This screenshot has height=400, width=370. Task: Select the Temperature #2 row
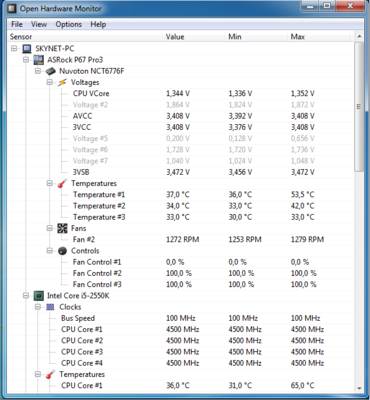point(180,206)
